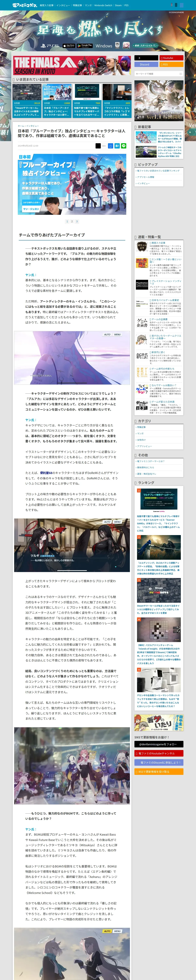Open the Ver1.1 稼働開始 sidebar ad image
This screenshot has width=196, height=980.
159,100
